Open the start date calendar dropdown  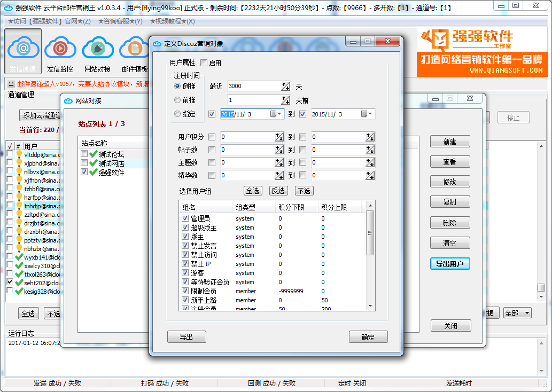[276, 114]
